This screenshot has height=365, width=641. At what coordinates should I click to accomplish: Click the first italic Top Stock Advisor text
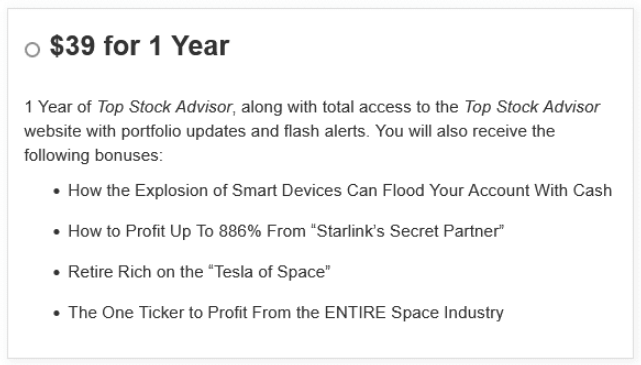click(164, 107)
